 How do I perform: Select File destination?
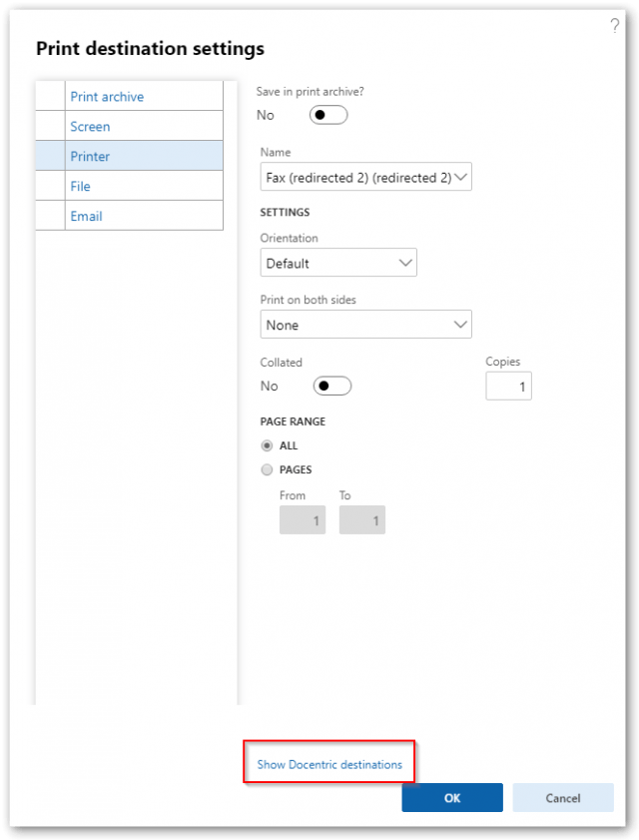129,186
